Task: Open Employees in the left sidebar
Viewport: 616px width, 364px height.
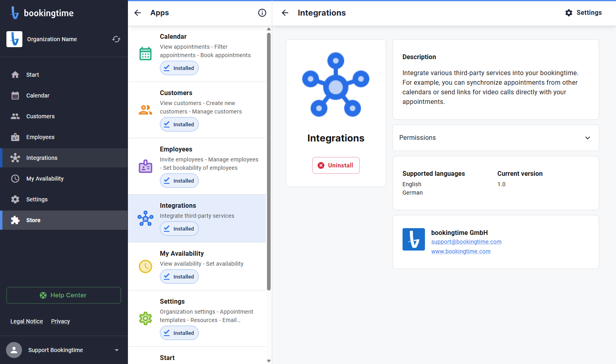Action: (64, 137)
